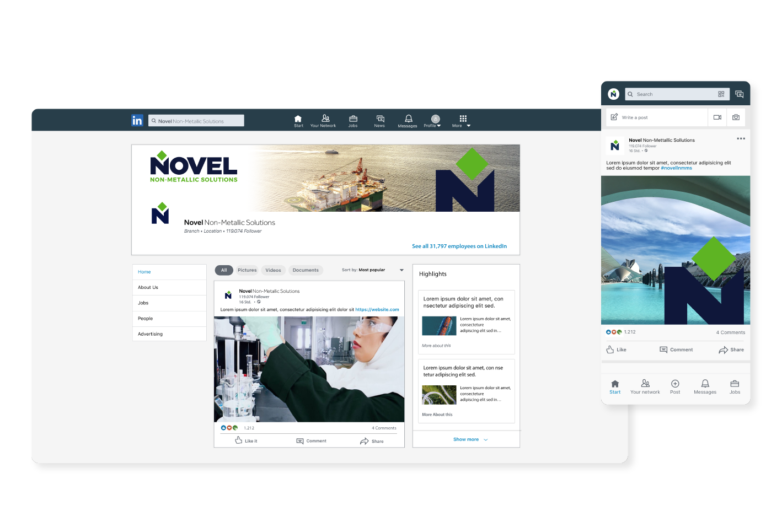Click More About this in second highlight
This screenshot has width=782, height=532.
pos(437,415)
